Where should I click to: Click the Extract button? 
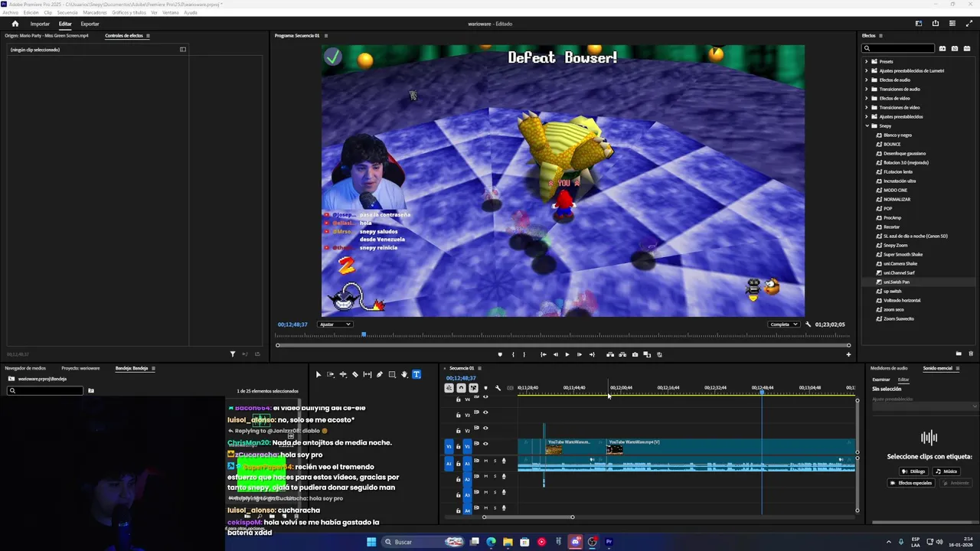(622, 354)
